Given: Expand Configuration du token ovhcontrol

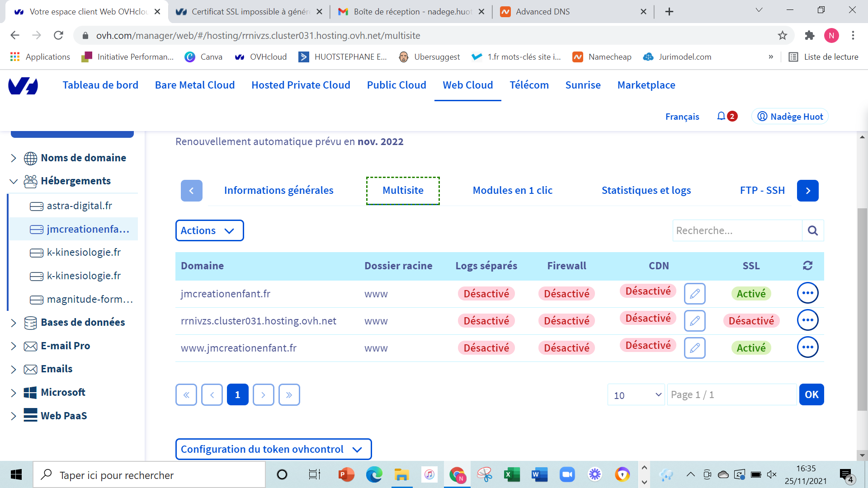Looking at the screenshot, I should tap(273, 449).
